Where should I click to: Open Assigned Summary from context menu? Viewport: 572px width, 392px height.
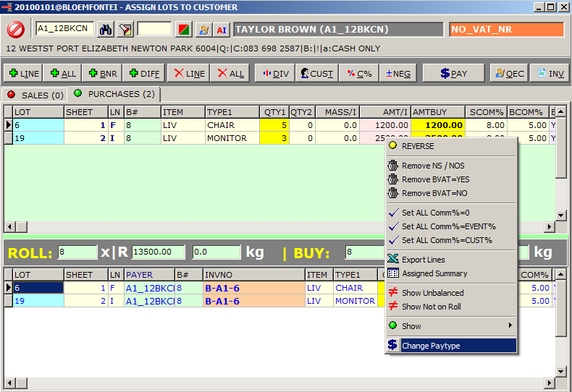pos(452,273)
